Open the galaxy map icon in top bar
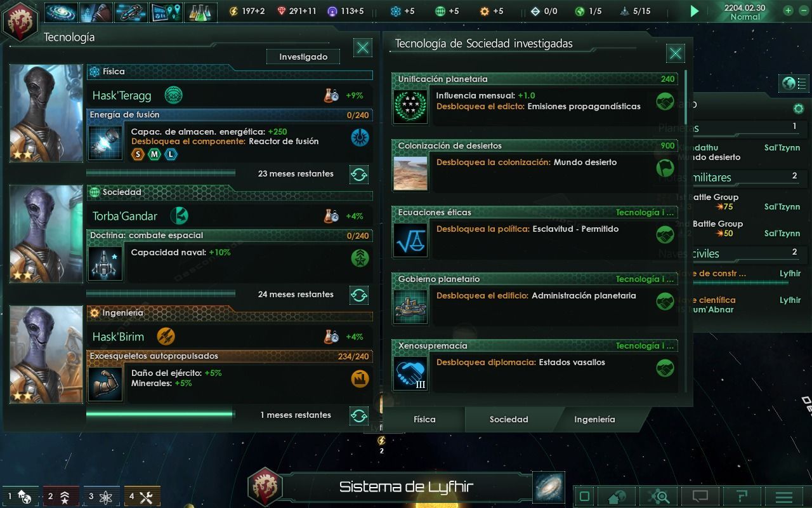The image size is (812, 508). (62, 11)
